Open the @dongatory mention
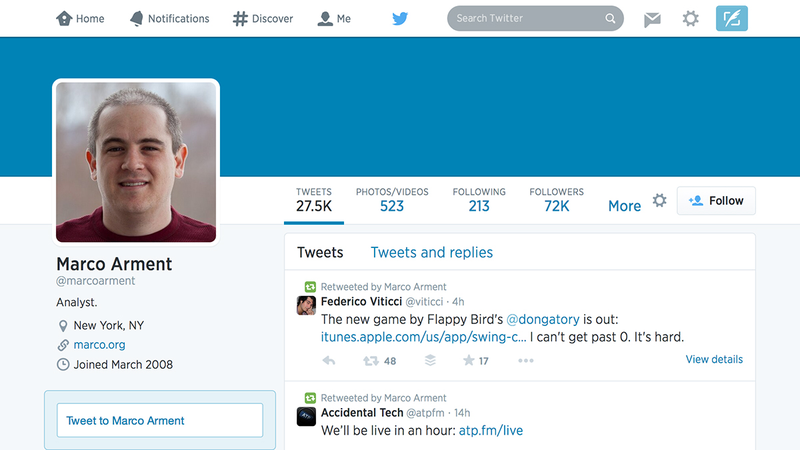 click(x=543, y=320)
